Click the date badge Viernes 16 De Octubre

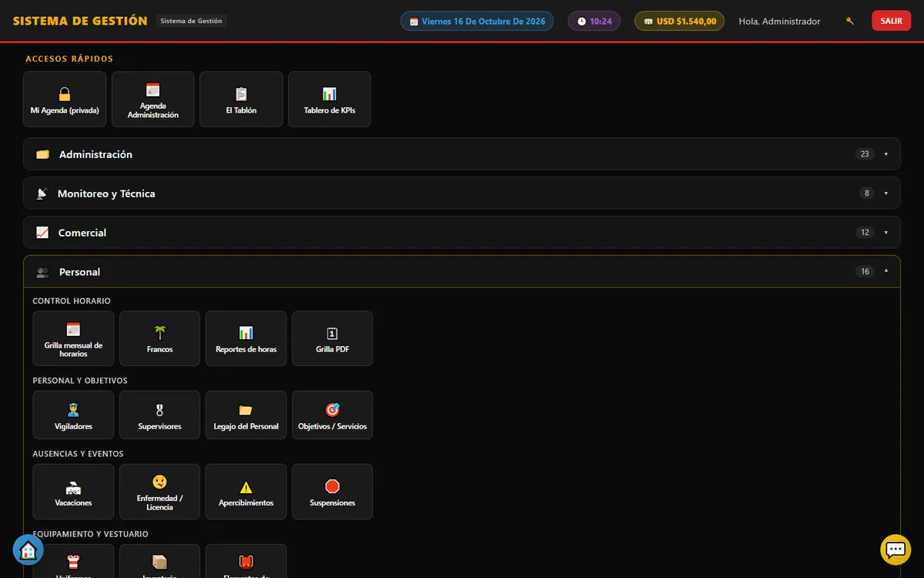(477, 22)
